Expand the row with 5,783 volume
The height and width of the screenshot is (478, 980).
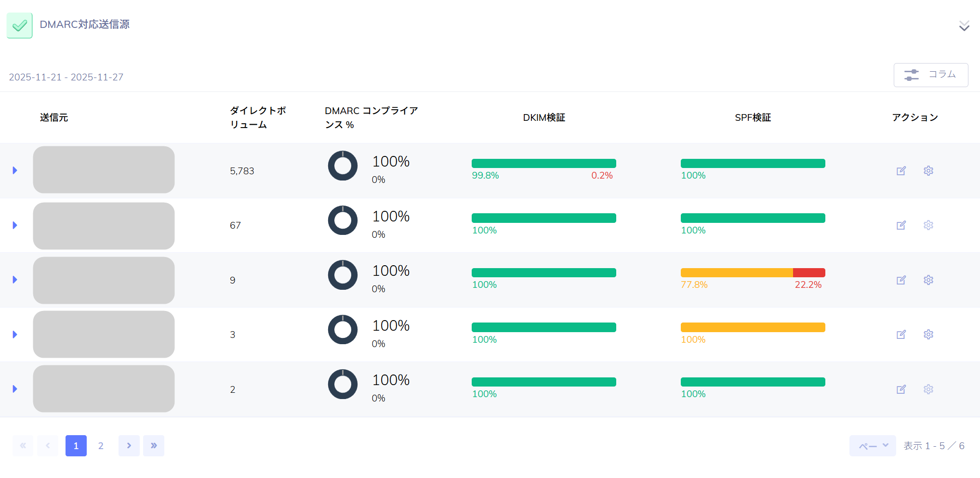pyautogui.click(x=15, y=170)
